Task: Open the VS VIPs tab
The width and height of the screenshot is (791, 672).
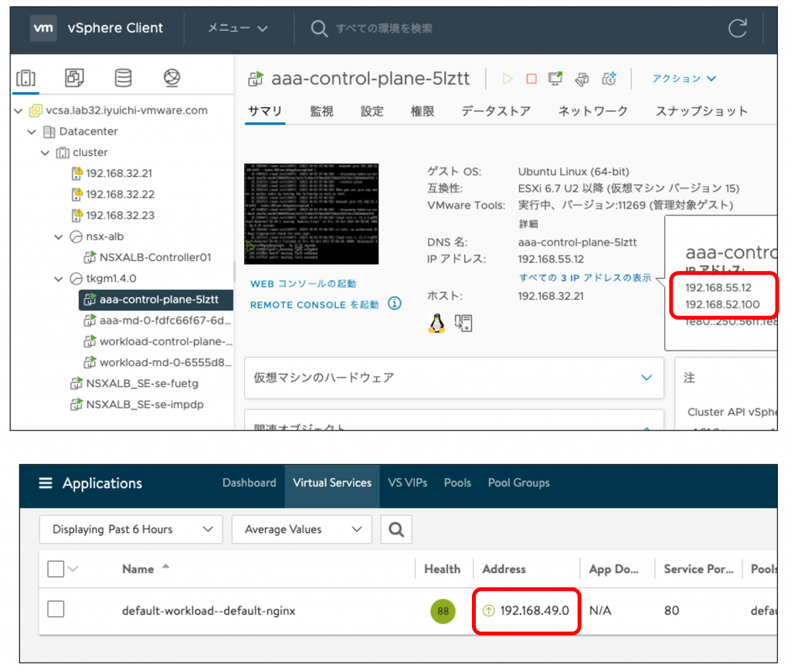Action: (x=408, y=484)
